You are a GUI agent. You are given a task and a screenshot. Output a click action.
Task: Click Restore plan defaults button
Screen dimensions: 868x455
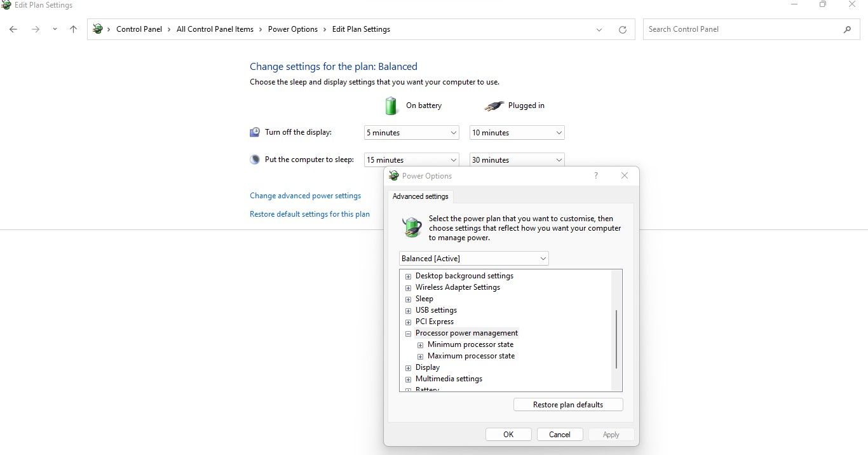(x=568, y=405)
